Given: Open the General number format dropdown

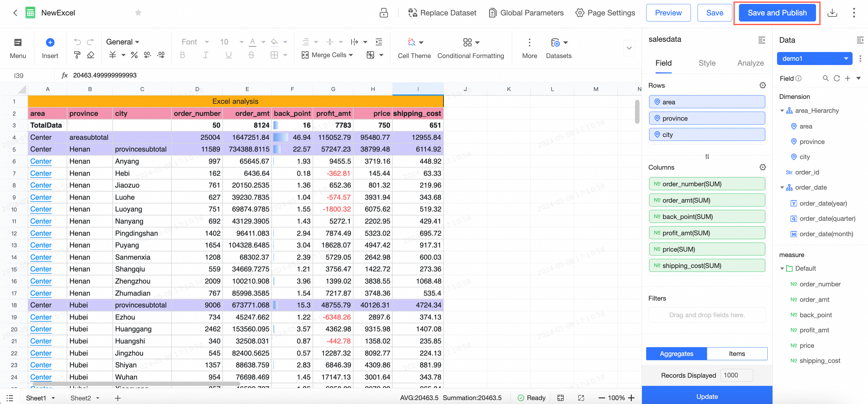Looking at the screenshot, I should click(x=123, y=42).
